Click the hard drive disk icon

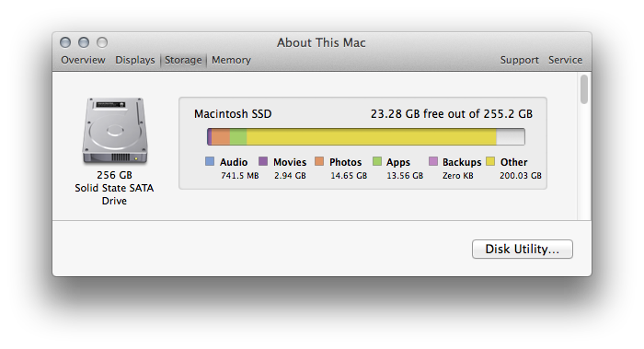[115, 131]
